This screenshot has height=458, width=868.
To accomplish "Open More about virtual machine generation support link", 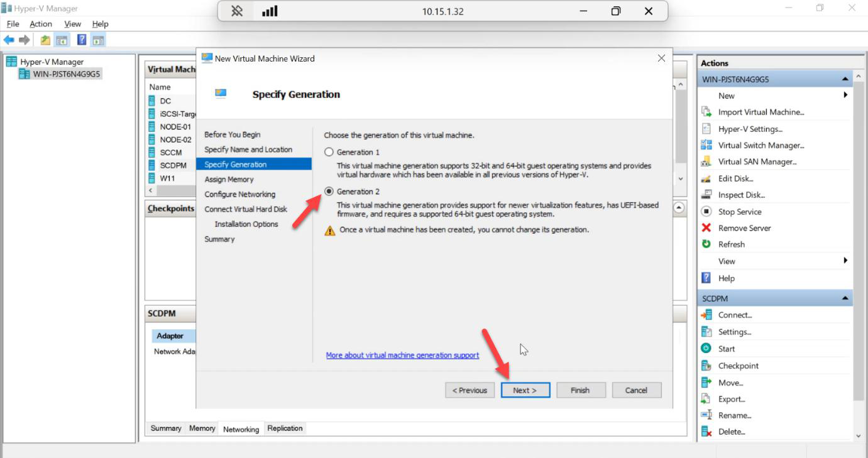I will coord(402,356).
